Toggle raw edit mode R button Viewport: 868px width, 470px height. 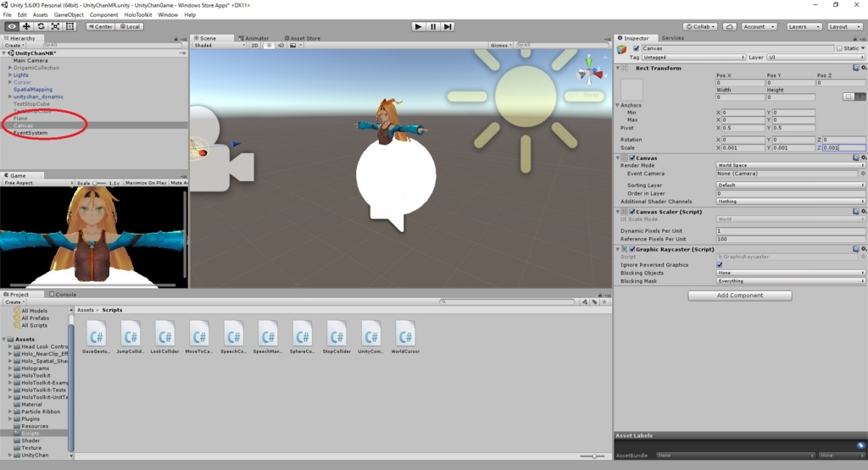click(860, 97)
